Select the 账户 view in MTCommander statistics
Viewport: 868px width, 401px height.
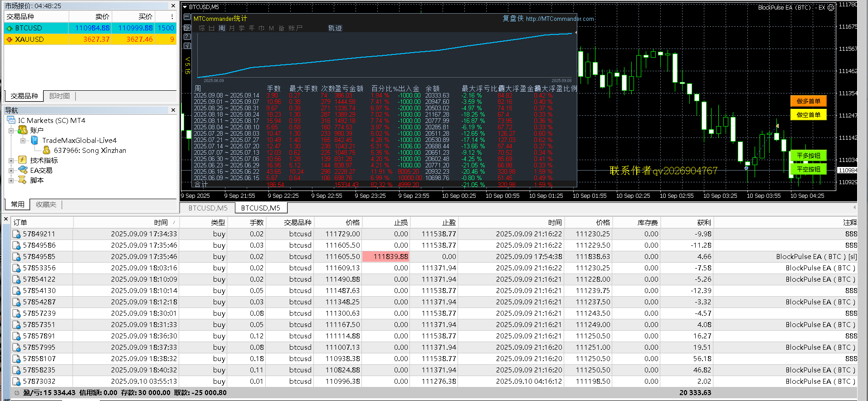(x=295, y=28)
